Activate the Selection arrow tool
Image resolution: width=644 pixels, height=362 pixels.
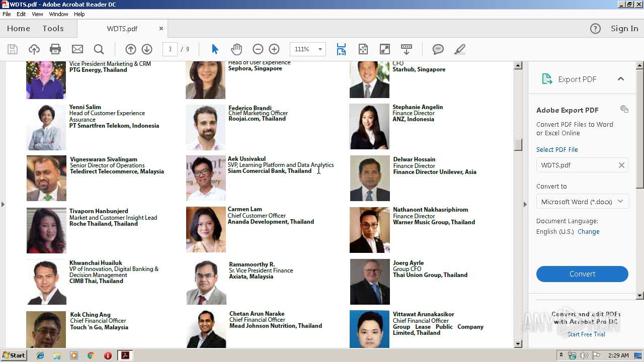(215, 49)
